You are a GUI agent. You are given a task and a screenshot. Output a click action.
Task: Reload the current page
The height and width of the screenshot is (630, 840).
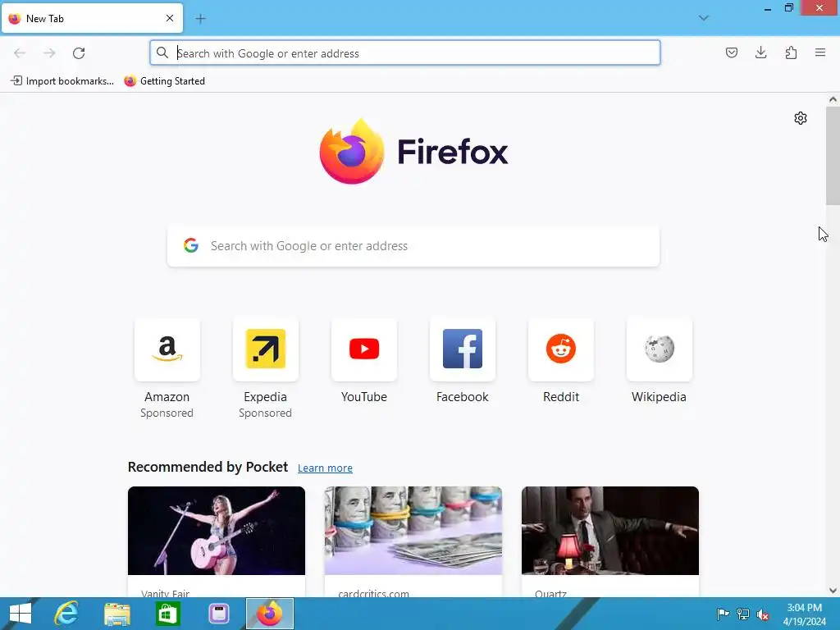pyautogui.click(x=79, y=53)
